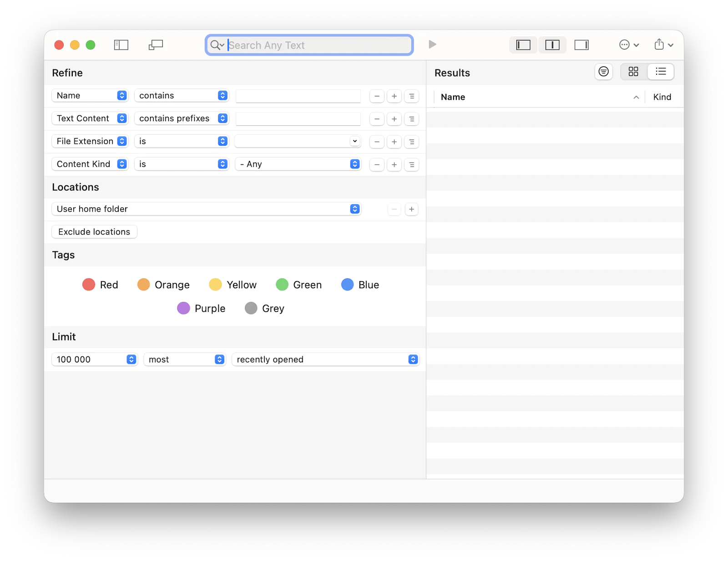Toggle the split-panel layout view

[x=552, y=45]
